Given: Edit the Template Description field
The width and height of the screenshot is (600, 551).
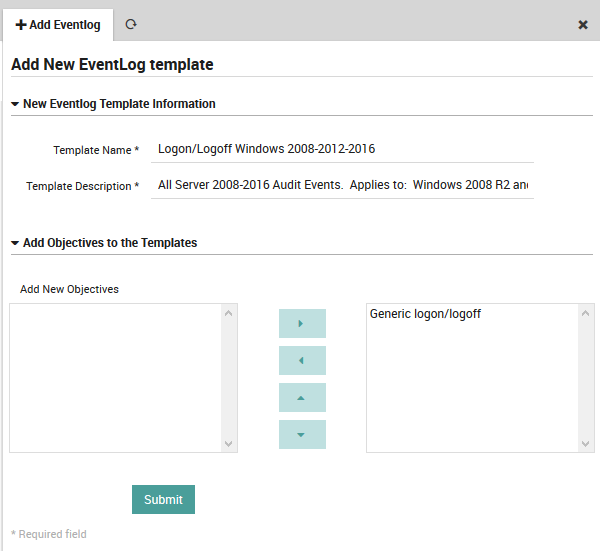Looking at the screenshot, I should point(342,185).
